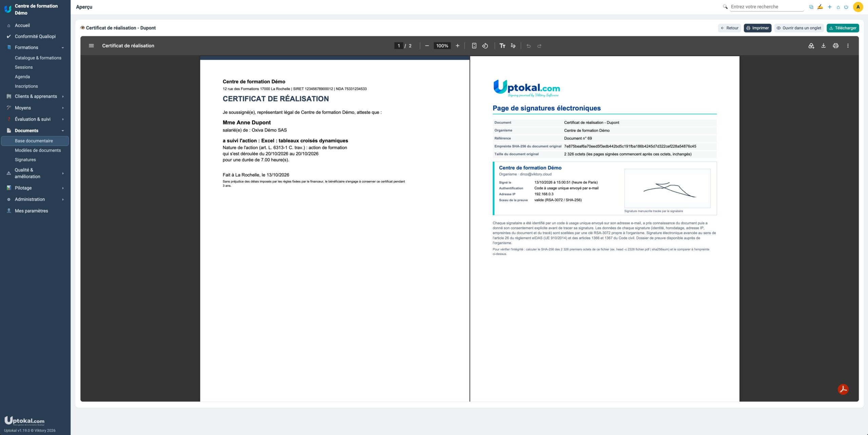The width and height of the screenshot is (868, 435).
Task: Open the PDF viewer three-dot menu
Action: tap(848, 46)
